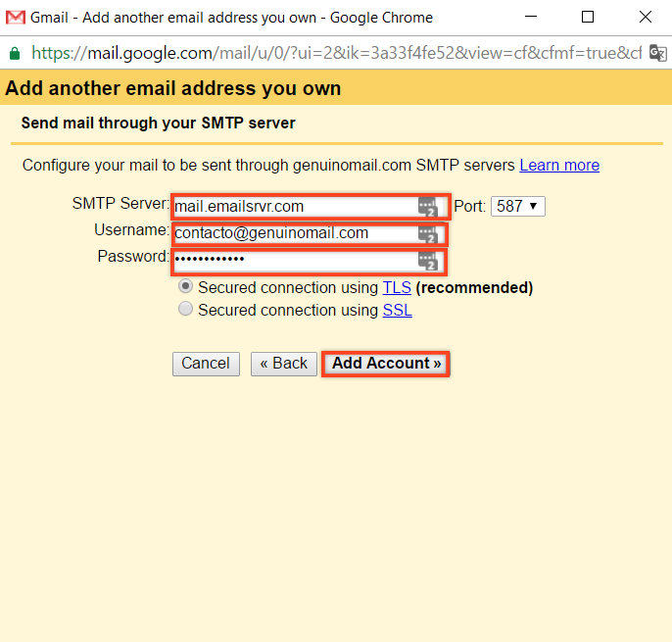Click the Cancel button
The image size is (672, 642).
click(x=206, y=364)
